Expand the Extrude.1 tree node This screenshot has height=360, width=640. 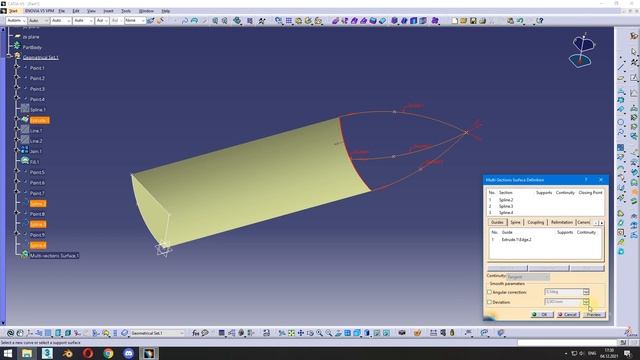coord(17,118)
